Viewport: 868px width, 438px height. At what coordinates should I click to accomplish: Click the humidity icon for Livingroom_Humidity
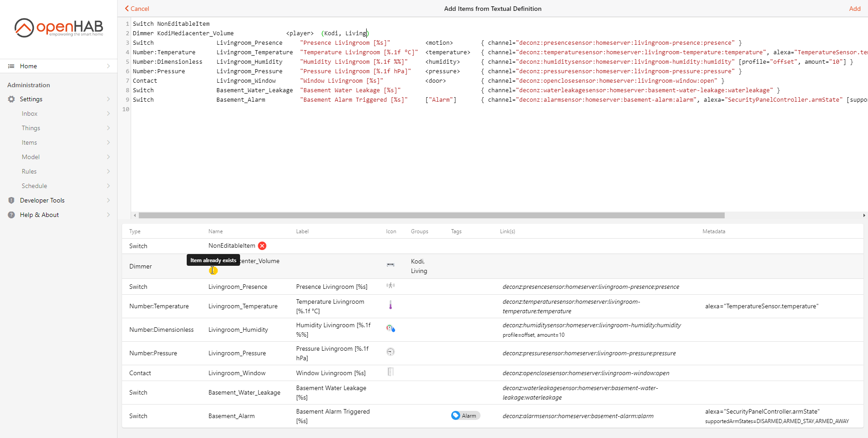click(391, 328)
